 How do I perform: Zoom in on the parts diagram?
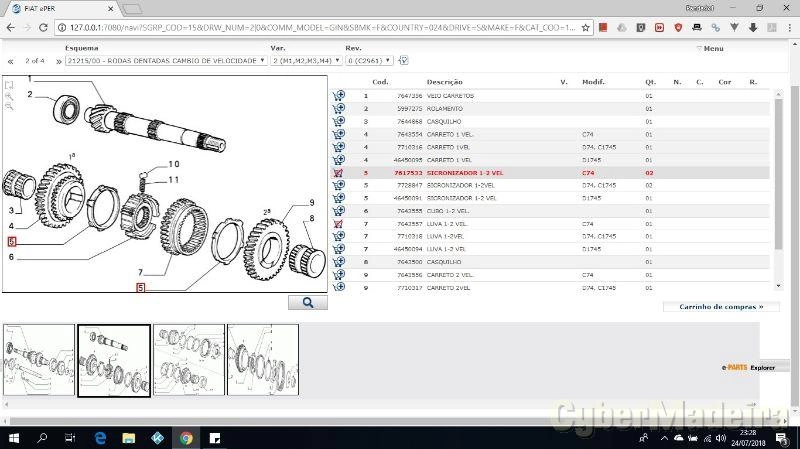point(9,96)
